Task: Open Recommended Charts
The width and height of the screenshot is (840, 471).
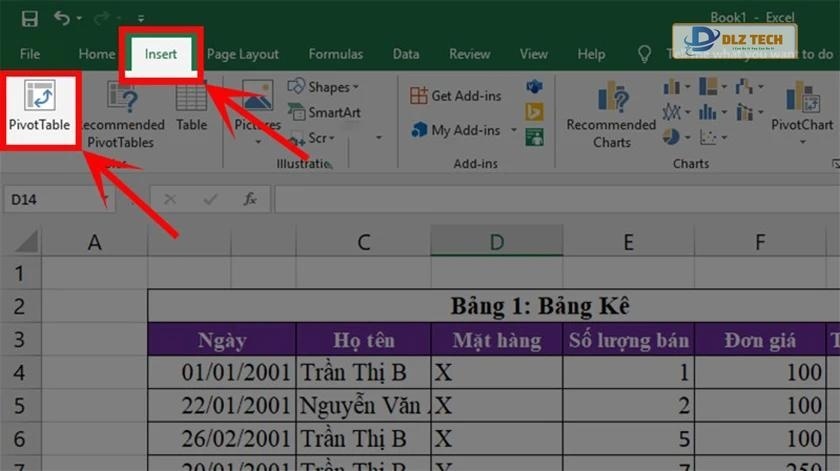Action: point(611,115)
